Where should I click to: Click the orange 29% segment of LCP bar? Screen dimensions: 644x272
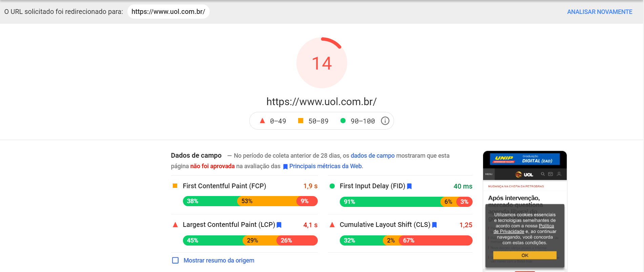coord(260,240)
